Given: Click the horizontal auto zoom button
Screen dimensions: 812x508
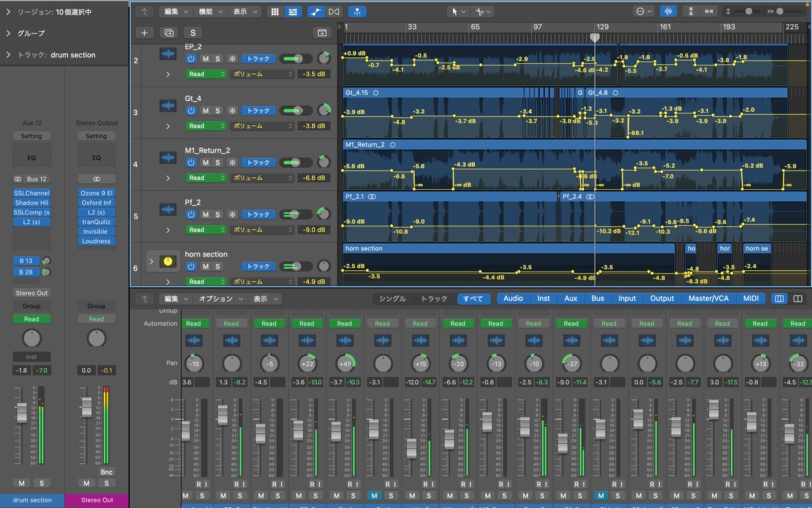Looking at the screenshot, I should (x=709, y=11).
